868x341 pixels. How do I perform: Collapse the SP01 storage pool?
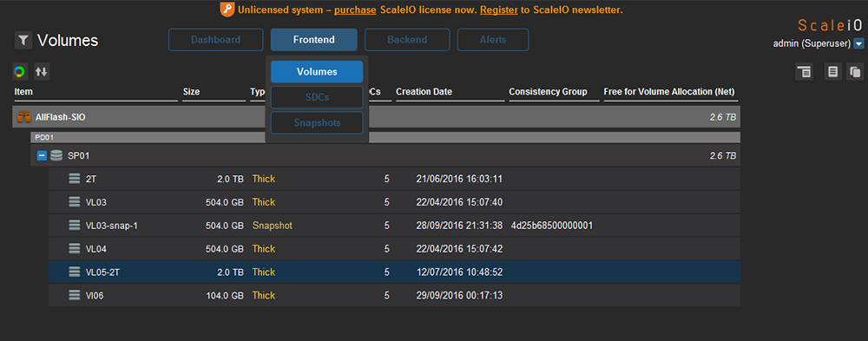coord(42,156)
